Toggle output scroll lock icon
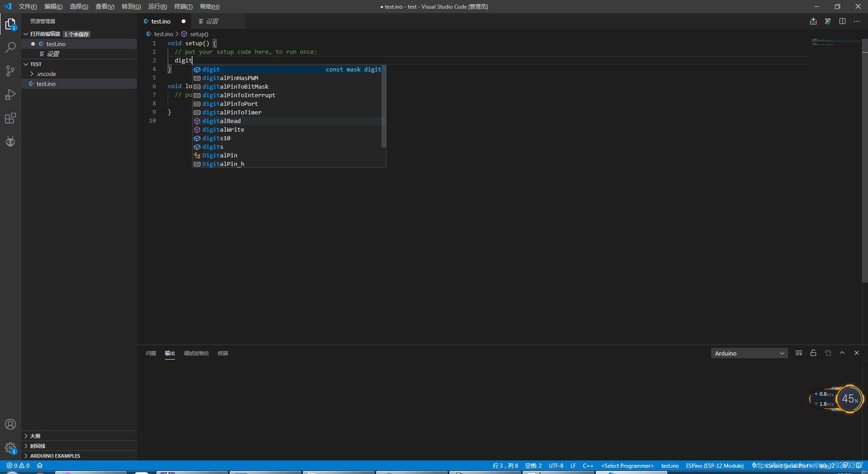868x474 pixels. coord(813,353)
